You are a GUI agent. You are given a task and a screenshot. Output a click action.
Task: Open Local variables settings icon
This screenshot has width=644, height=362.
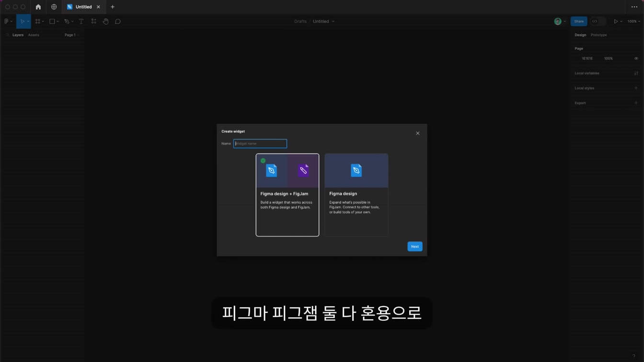click(x=636, y=73)
